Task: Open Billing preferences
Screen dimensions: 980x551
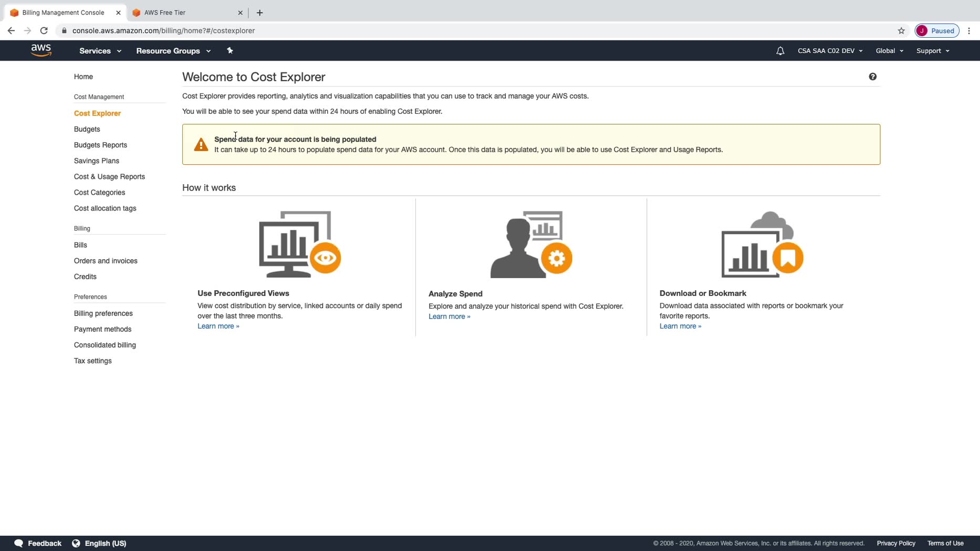Action: pyautogui.click(x=103, y=313)
